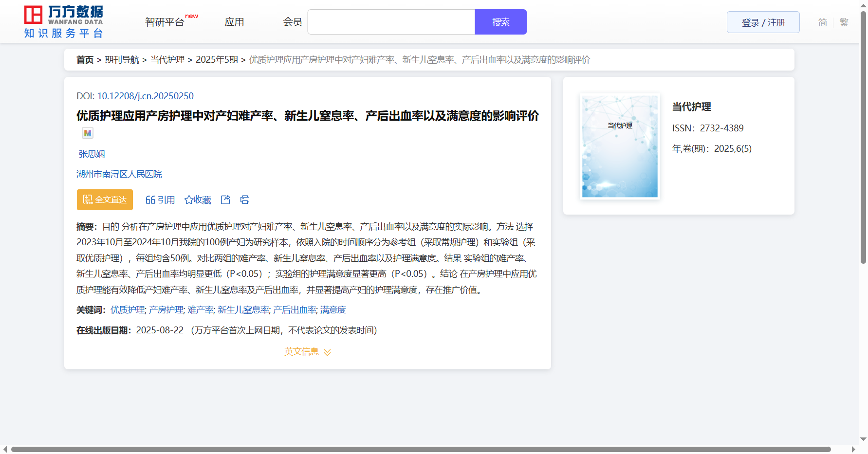Click the share icon next to 收藏
Image resolution: width=868 pixels, height=454 pixels.
[x=225, y=200]
